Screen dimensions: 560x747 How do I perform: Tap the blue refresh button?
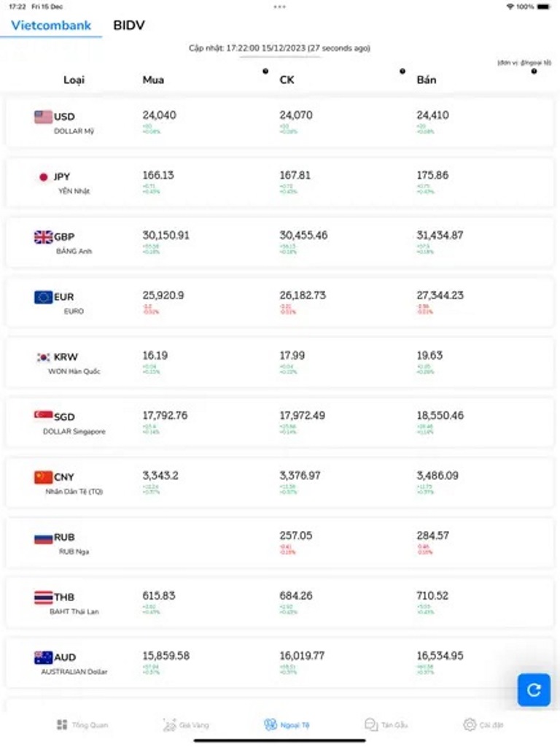point(533,689)
